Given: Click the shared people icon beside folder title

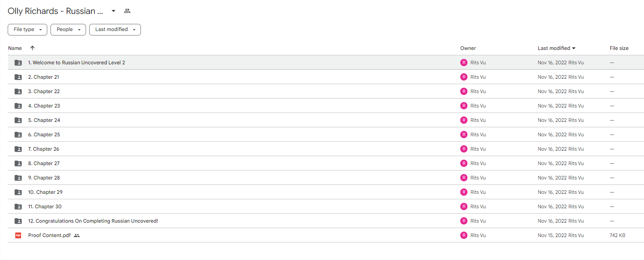Looking at the screenshot, I should [x=127, y=11].
